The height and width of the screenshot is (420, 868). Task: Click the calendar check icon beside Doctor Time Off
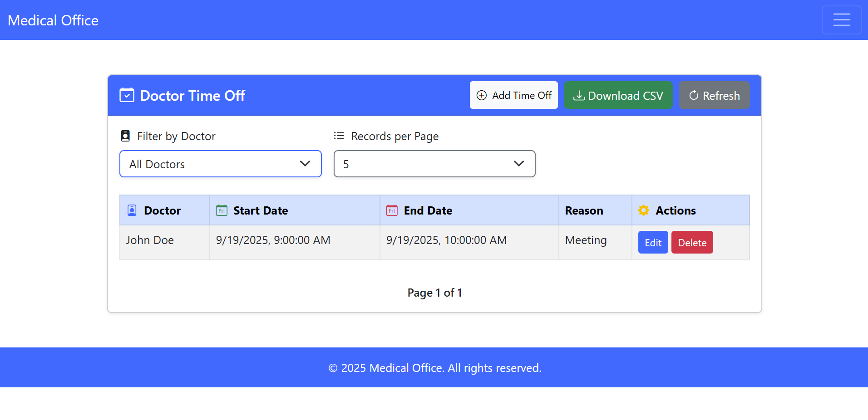pyautogui.click(x=127, y=95)
